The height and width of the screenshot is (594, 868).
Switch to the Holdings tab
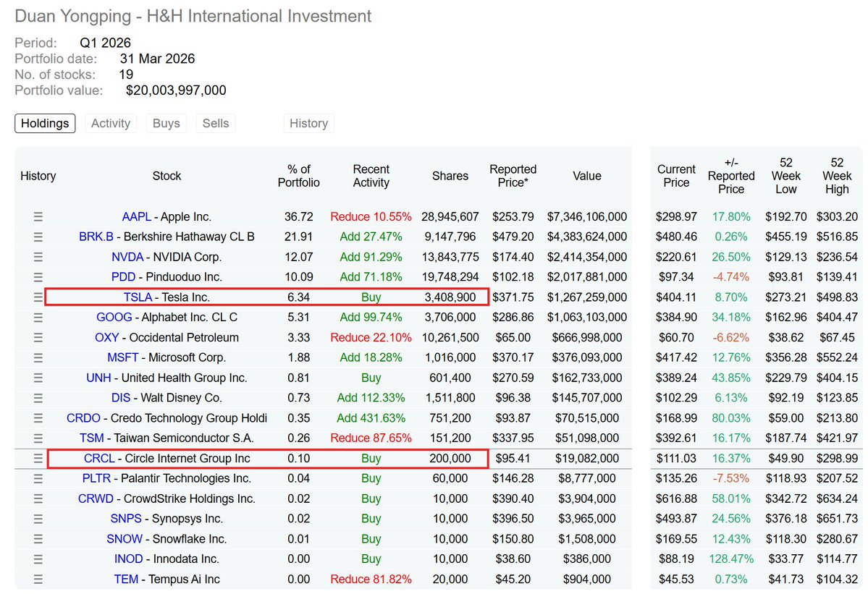(45, 123)
